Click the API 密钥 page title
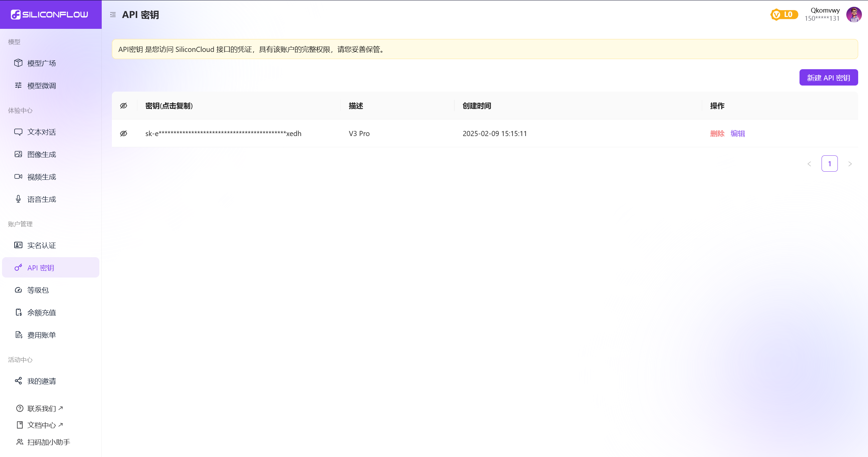868x457 pixels. coord(140,15)
